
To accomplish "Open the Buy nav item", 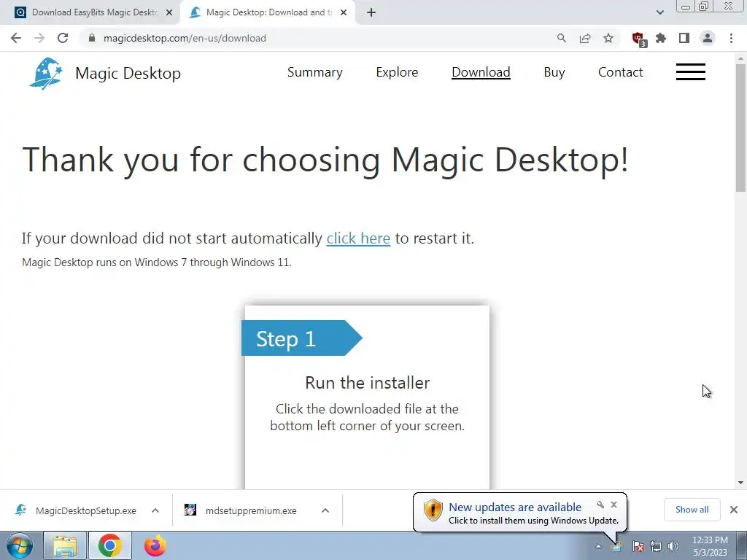I will (x=554, y=72).
